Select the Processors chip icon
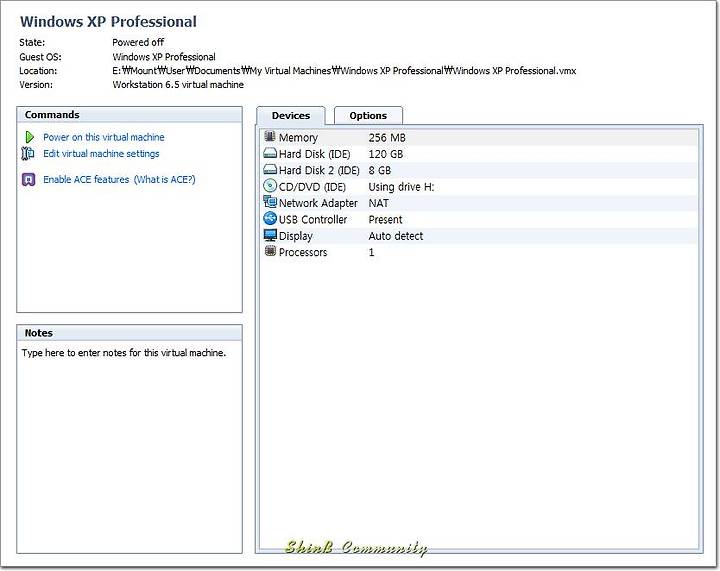The width and height of the screenshot is (720, 571). point(270,251)
